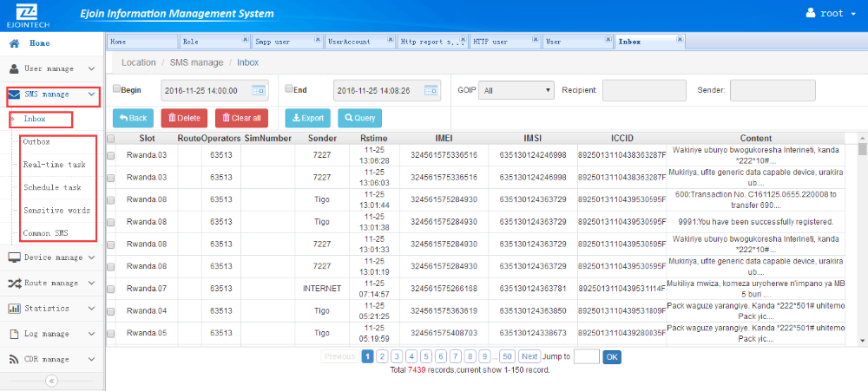868x391 pixels.
Task: Check the INTERNET sender row checkbox
Action: tap(111, 290)
